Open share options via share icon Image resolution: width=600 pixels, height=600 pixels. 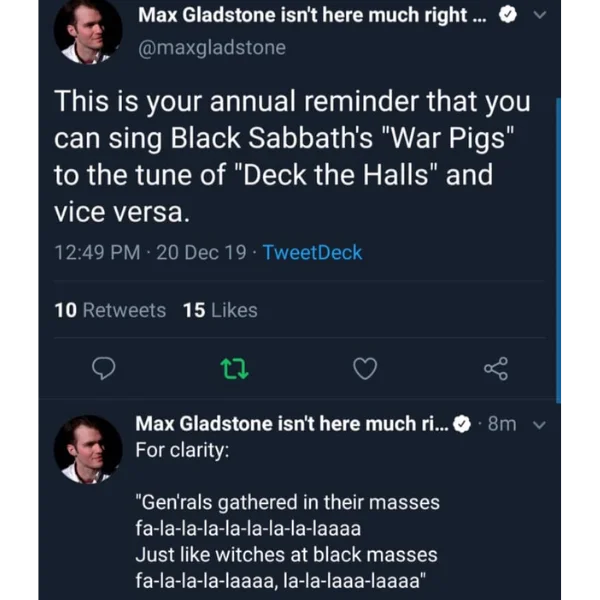click(496, 368)
